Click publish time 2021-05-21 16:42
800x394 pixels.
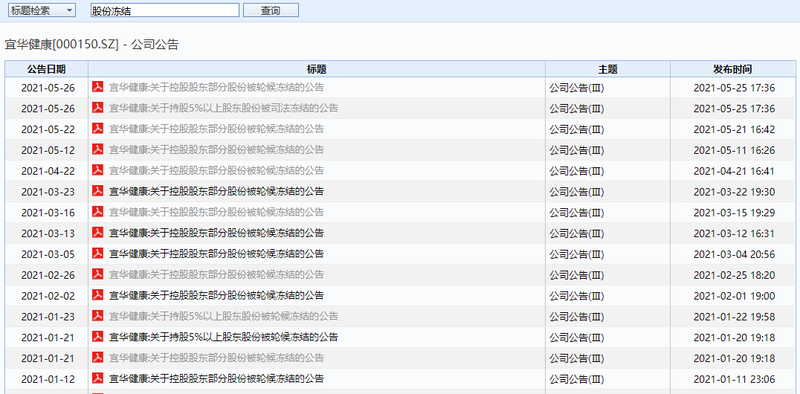tap(734, 130)
